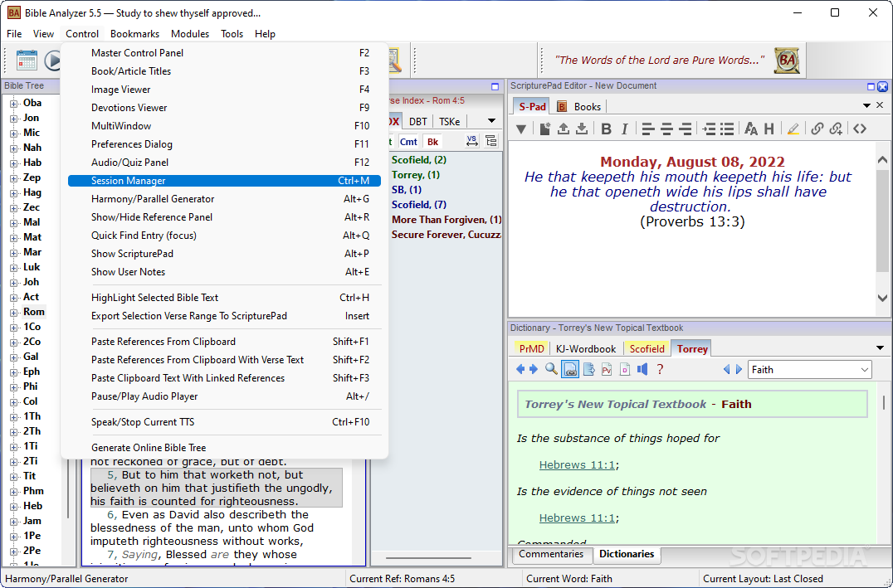The width and height of the screenshot is (893, 588).
Task: Search dictionary with magnifier icon
Action: pyautogui.click(x=551, y=369)
